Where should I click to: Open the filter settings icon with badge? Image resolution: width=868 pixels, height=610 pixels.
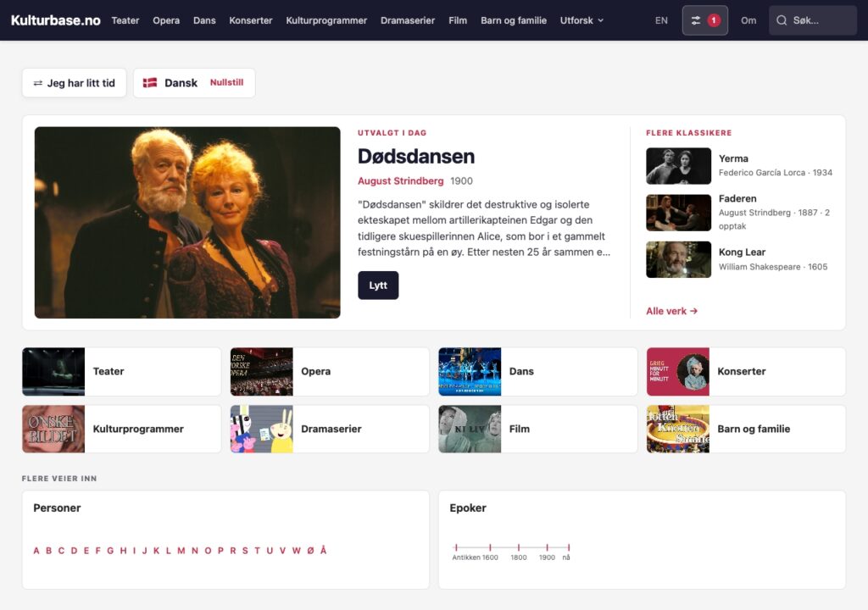tap(704, 20)
